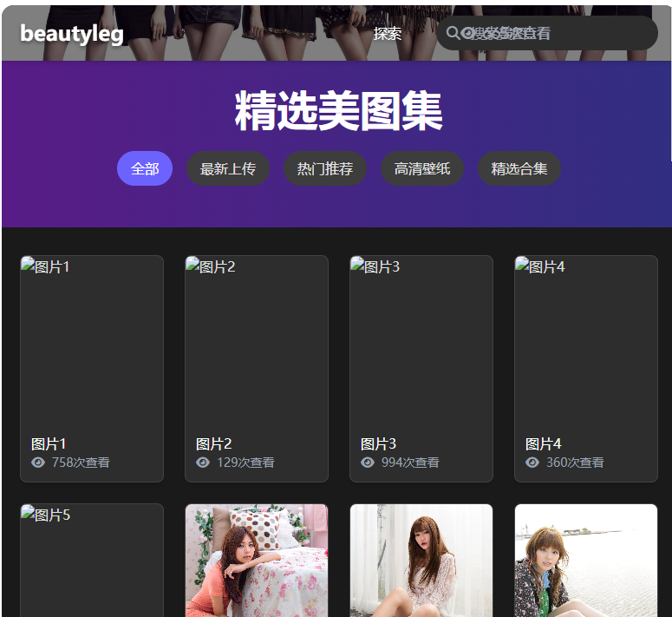The image size is (672, 617).
Task: Open the 图片3 card thumbnail
Action: click(x=421, y=341)
